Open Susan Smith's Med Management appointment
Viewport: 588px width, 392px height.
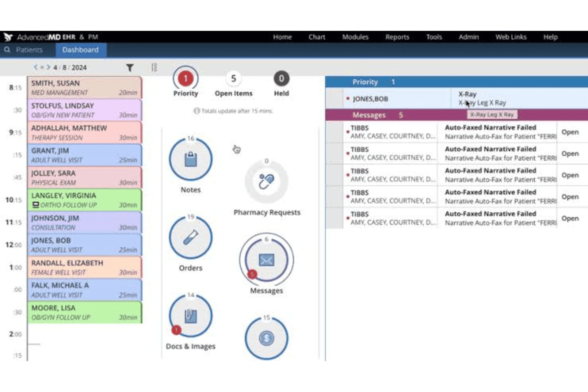(x=84, y=87)
